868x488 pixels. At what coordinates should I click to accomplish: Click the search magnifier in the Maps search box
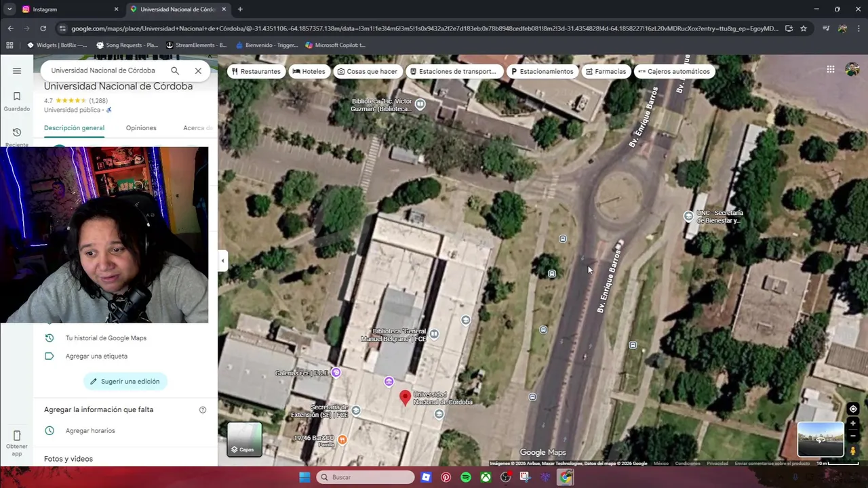(175, 70)
